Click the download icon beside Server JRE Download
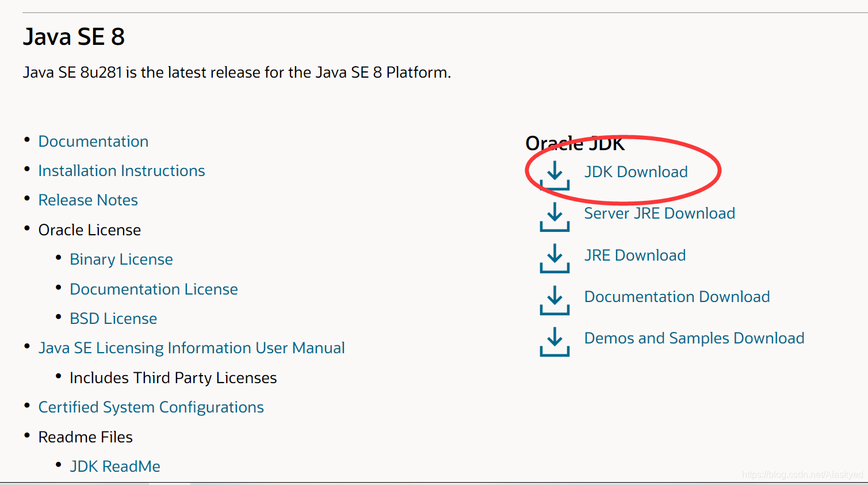This screenshot has height=485, width=868. pyautogui.click(x=555, y=217)
